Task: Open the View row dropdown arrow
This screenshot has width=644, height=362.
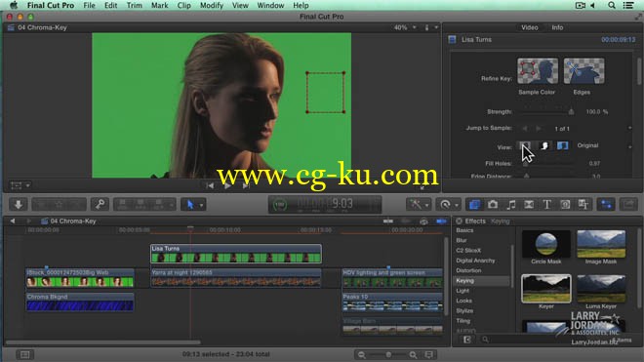Action: [630, 146]
